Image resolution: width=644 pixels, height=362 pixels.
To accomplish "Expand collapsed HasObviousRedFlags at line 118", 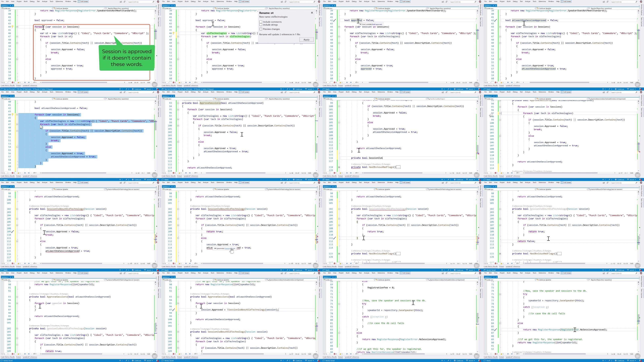I will coord(339,167).
